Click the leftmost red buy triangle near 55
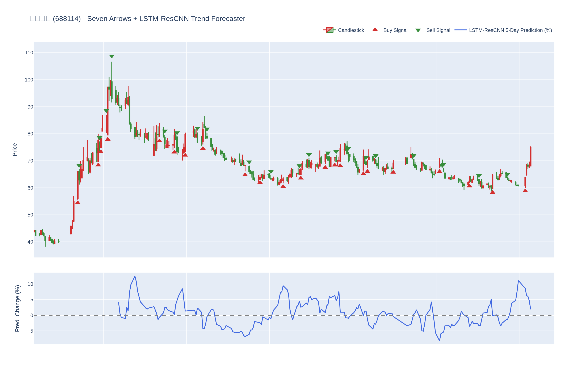This screenshot has width=588, height=378. [78, 202]
